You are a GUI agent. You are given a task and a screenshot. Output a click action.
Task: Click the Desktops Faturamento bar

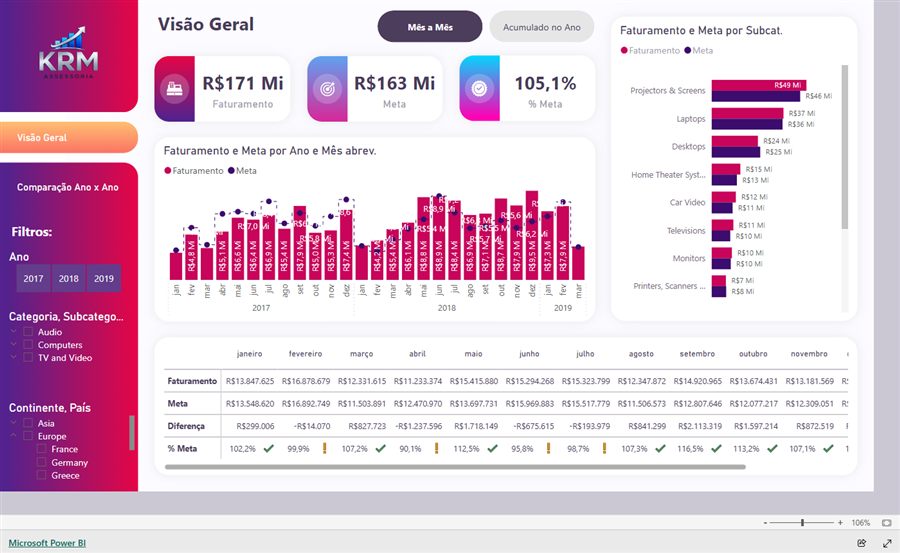(x=735, y=141)
